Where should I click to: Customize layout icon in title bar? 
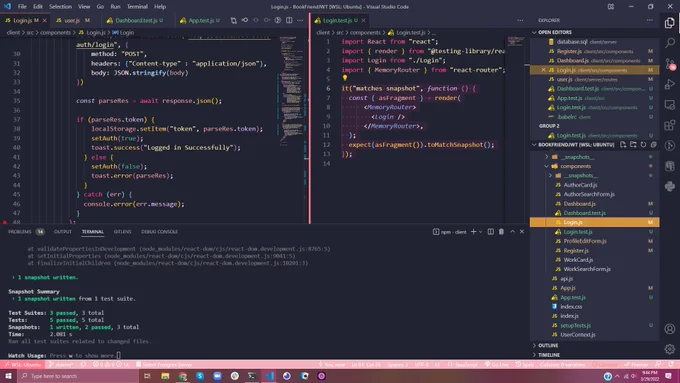[x=611, y=7]
